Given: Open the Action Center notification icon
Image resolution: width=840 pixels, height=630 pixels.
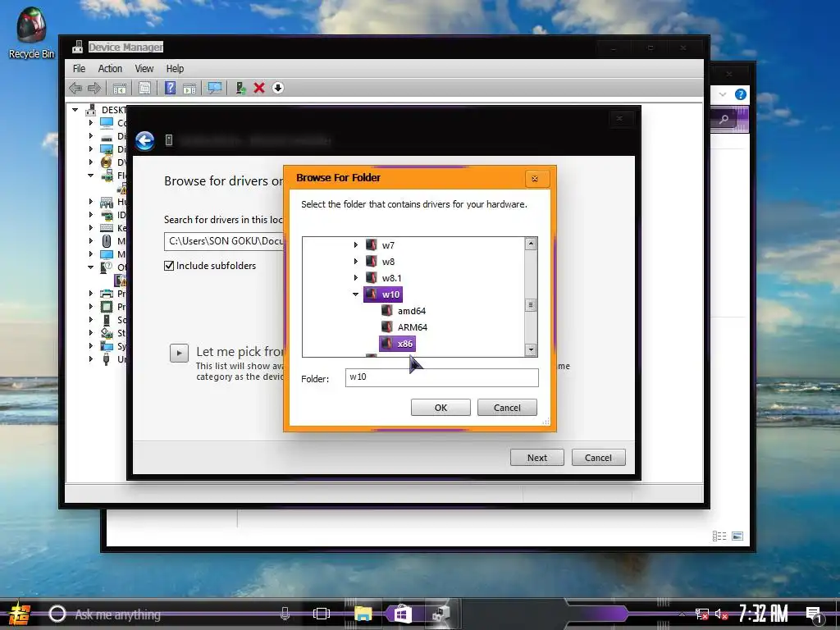Looking at the screenshot, I should pyautogui.click(x=814, y=614).
